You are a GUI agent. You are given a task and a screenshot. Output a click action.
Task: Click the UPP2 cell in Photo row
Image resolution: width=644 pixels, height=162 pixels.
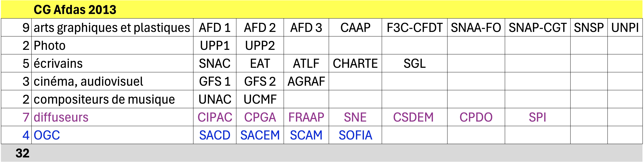click(260, 46)
